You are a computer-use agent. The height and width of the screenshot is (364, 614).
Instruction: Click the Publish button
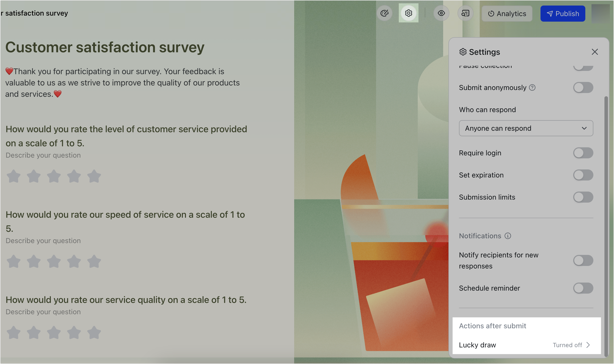click(x=563, y=14)
